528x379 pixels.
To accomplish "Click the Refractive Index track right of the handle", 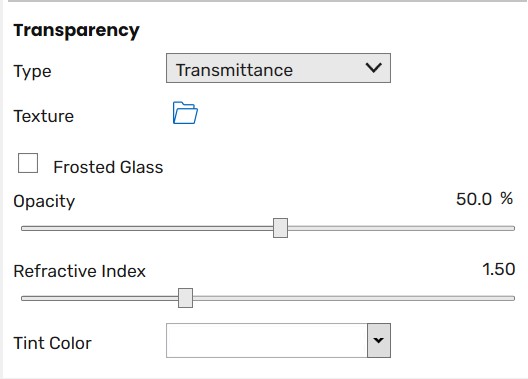I will (354, 298).
